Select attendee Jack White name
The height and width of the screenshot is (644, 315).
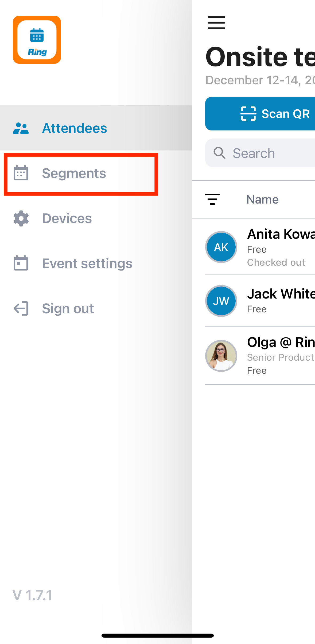pos(281,294)
